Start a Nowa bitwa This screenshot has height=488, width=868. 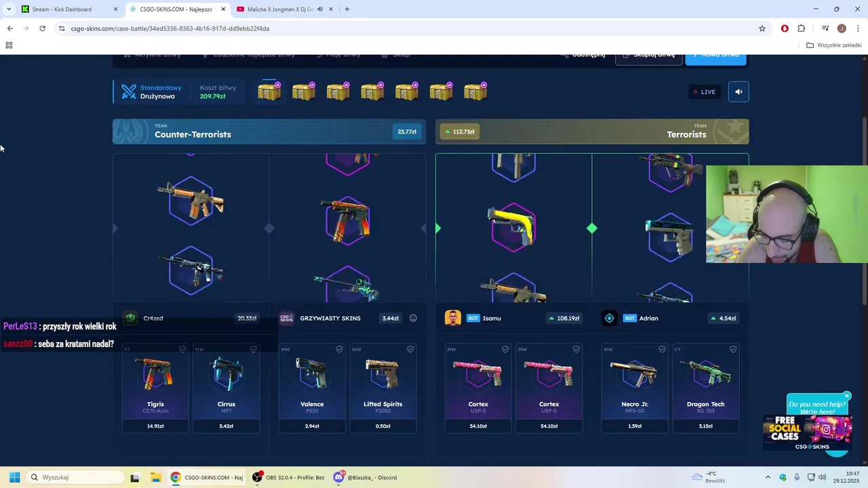(715, 56)
